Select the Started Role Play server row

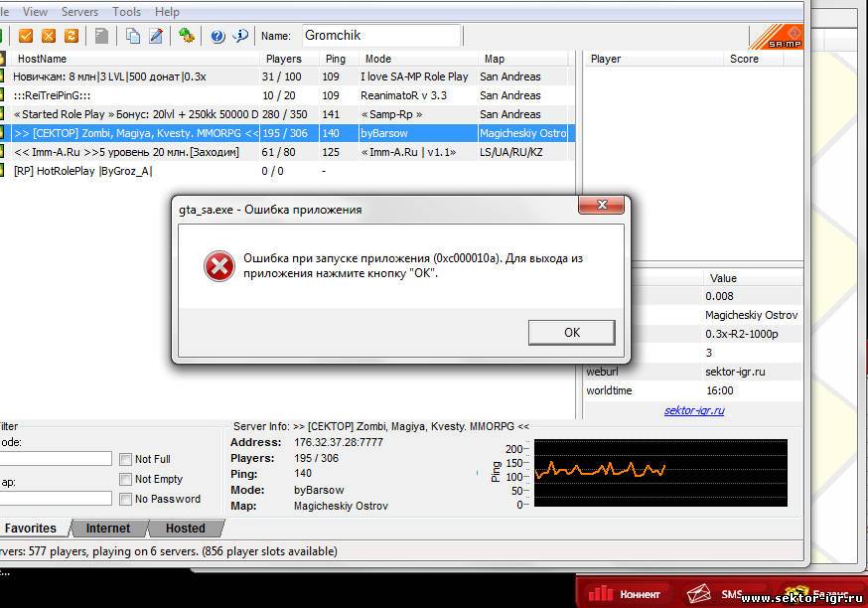[288, 114]
